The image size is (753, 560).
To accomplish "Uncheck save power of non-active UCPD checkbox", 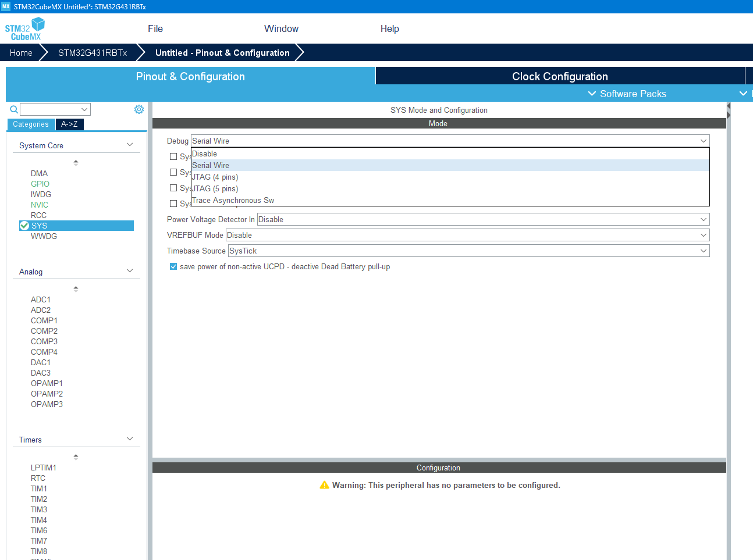I will [x=173, y=266].
